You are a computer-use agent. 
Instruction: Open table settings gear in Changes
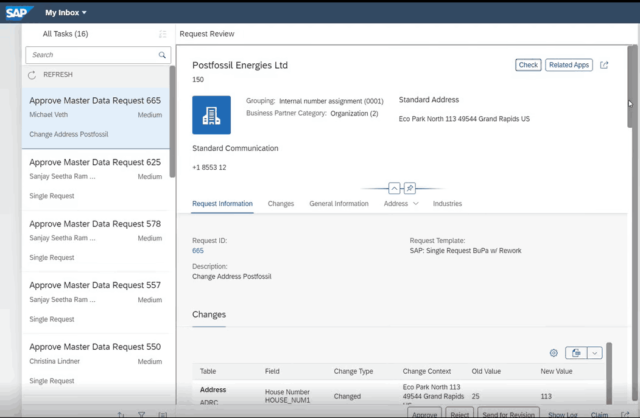553,353
